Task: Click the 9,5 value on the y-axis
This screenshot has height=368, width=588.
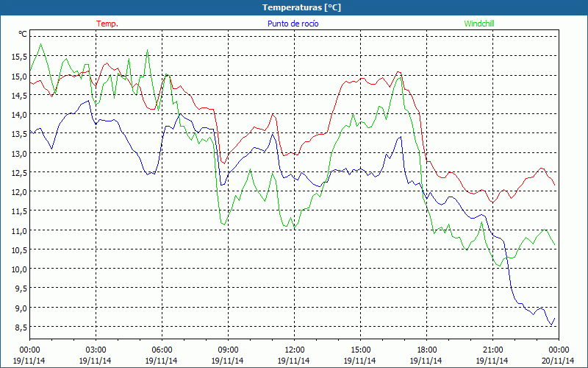Action: (21, 289)
